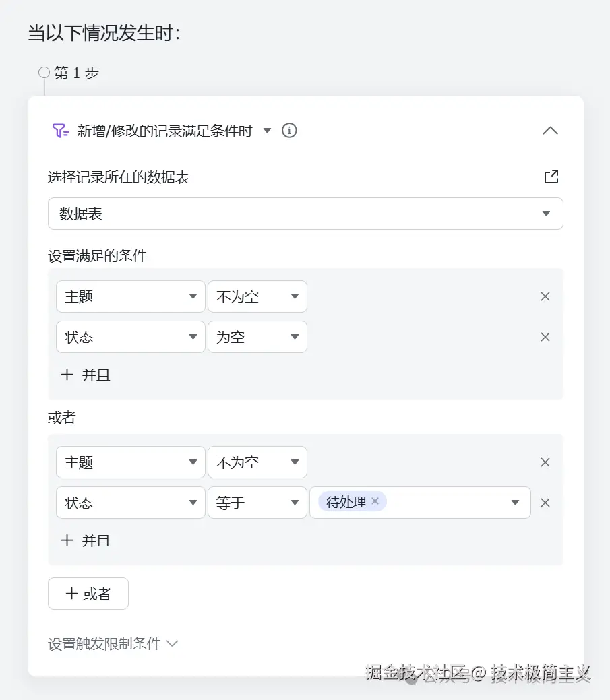Open the 等于 operator dropdown
The image size is (610, 700).
(295, 503)
